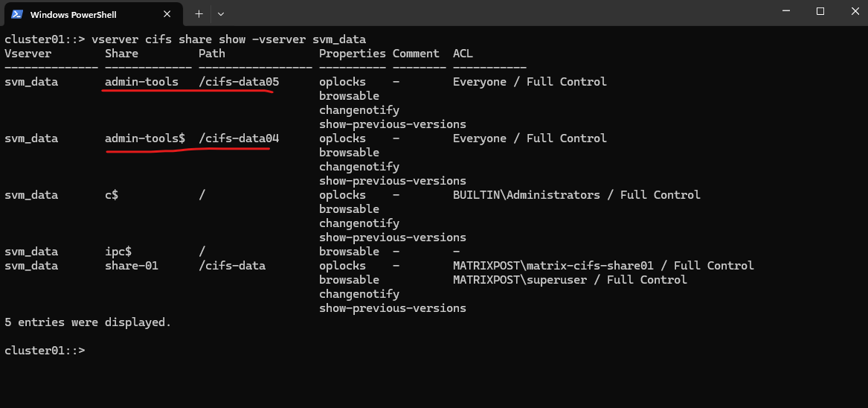Click the PowerShell icon in the tab
Viewport: 868px width, 408px height.
pyautogui.click(x=16, y=14)
